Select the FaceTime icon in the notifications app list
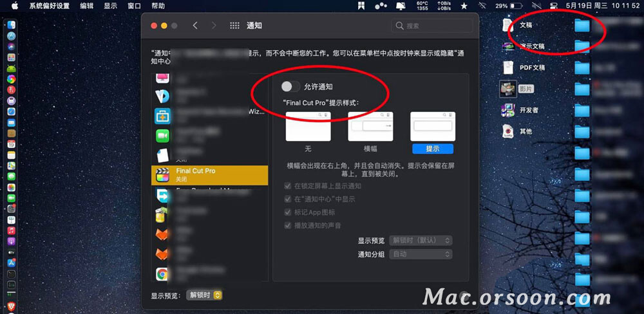This screenshot has height=314, width=644. tap(163, 136)
